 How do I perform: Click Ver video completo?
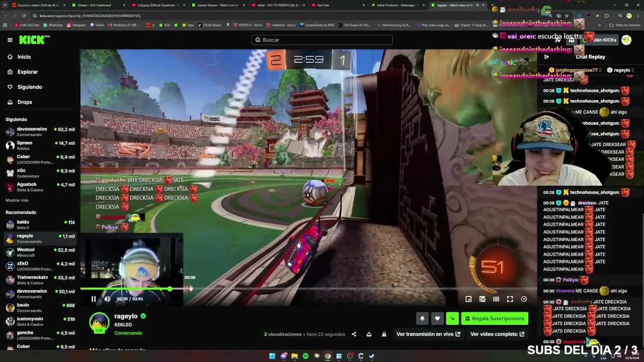point(497,334)
